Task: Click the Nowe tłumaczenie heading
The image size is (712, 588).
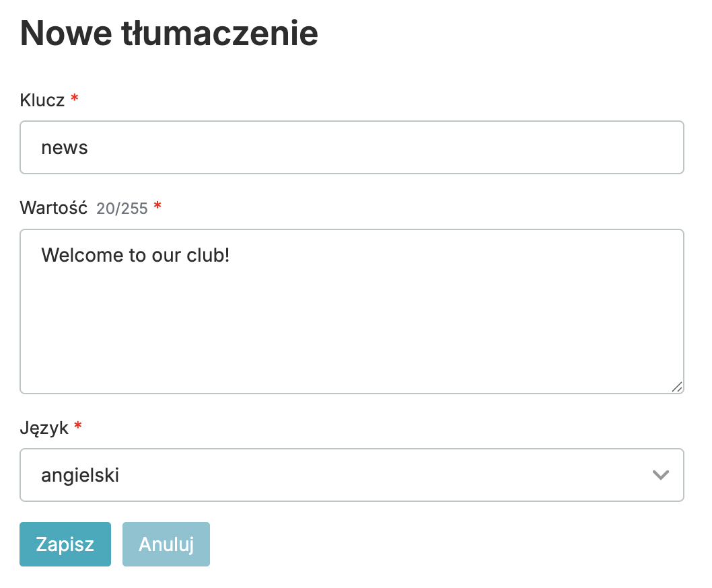Action: point(169,34)
